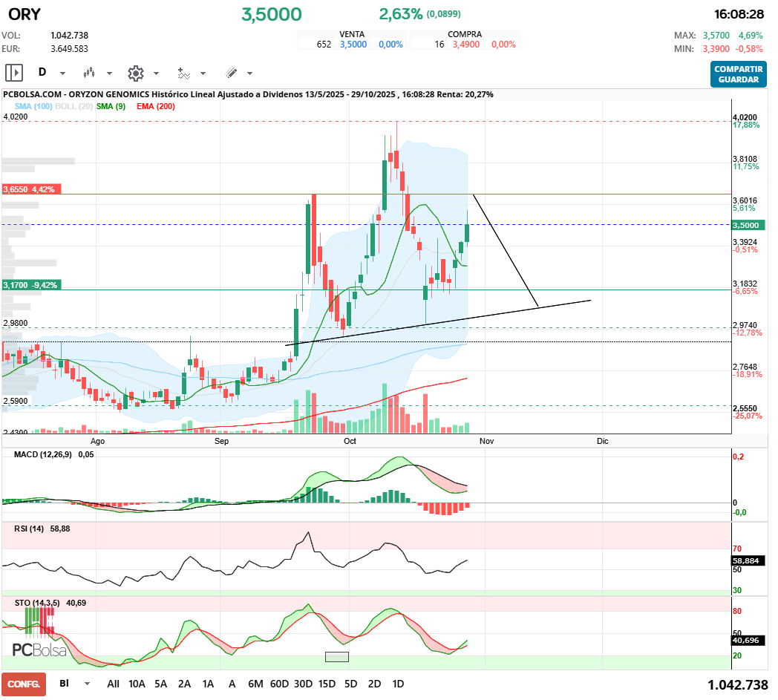
Task: Select the drawing tools pencil icon
Action: [x=231, y=73]
